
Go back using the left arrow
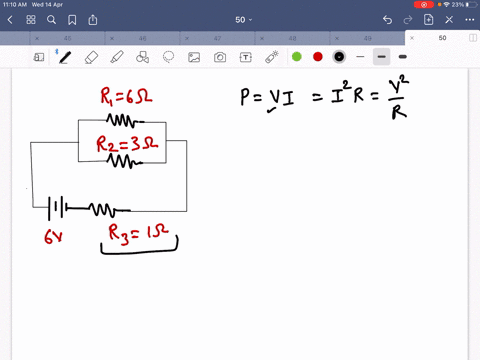tap(10, 20)
